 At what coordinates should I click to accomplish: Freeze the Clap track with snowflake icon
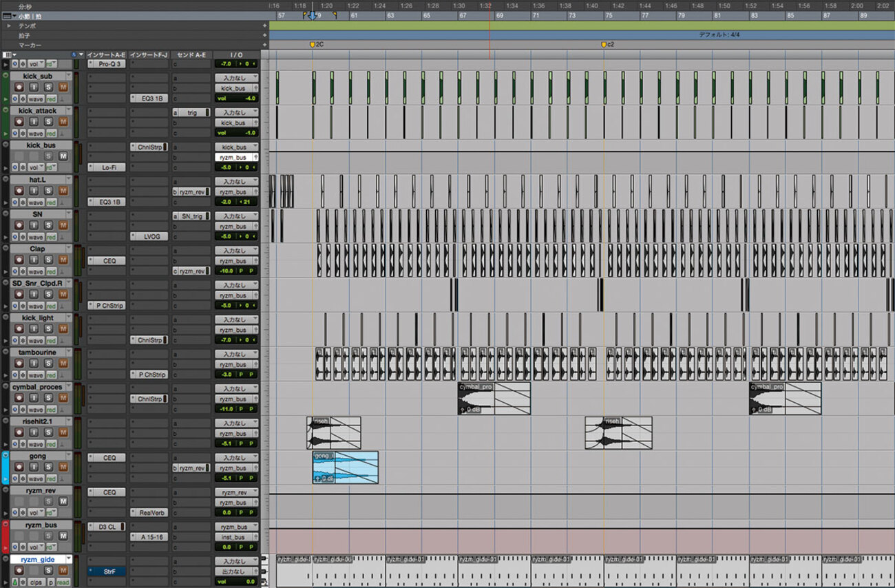23,271
